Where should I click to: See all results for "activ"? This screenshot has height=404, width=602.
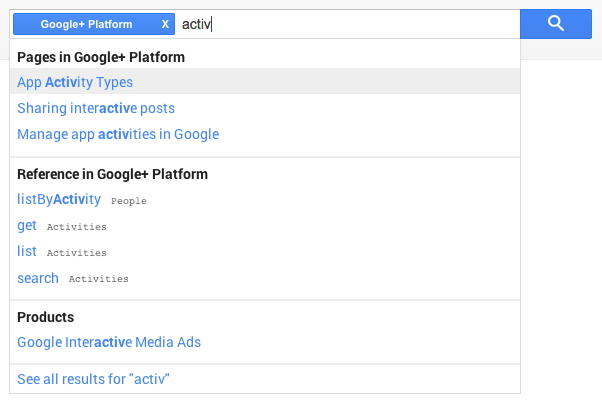click(94, 378)
